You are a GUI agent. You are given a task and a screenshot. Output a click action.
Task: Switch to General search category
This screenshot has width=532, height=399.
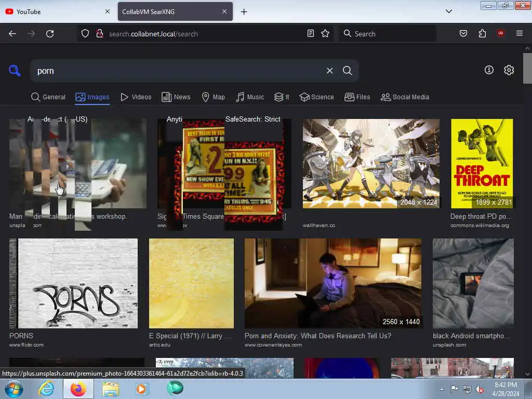pyautogui.click(x=48, y=97)
